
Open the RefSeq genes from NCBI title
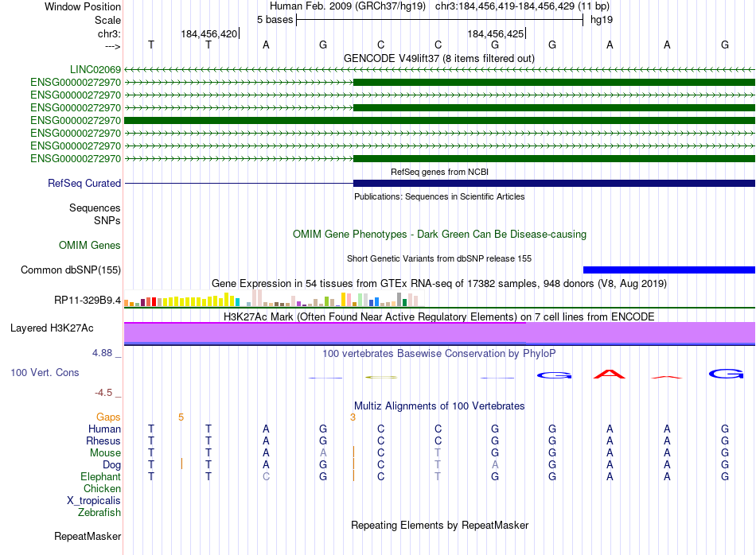[439, 172]
